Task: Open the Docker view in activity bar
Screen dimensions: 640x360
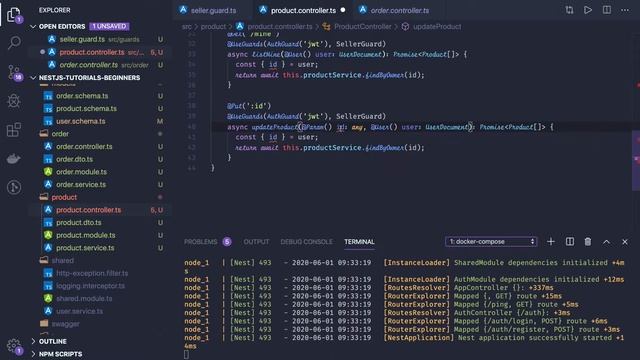Action: (x=14, y=158)
